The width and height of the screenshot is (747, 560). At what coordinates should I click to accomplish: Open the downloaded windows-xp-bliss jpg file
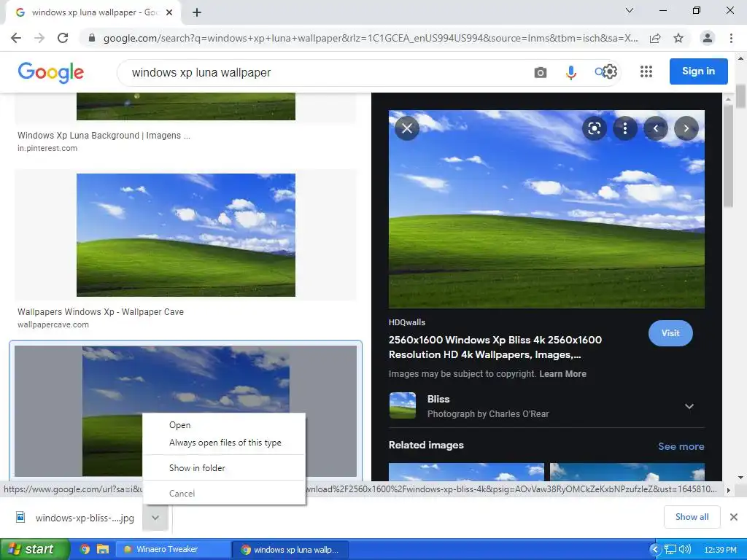[76, 518]
